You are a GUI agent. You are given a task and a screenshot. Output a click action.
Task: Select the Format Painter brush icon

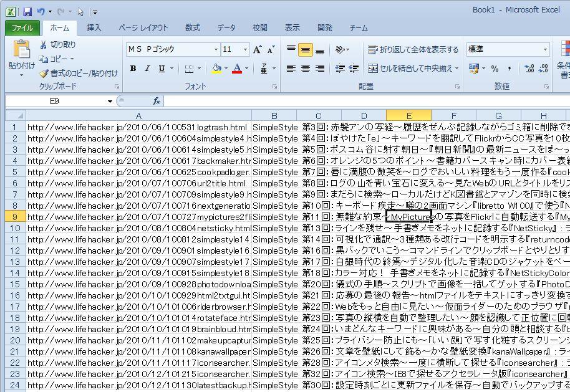(x=44, y=73)
